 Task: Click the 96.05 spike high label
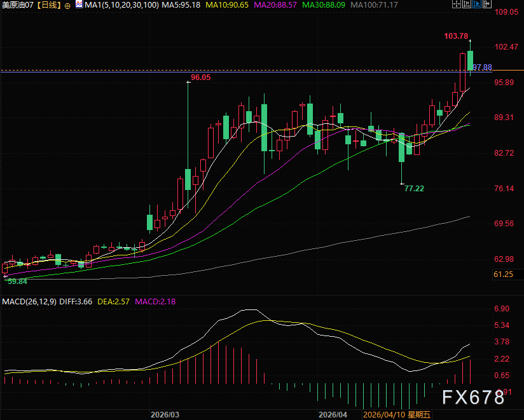[x=201, y=78]
